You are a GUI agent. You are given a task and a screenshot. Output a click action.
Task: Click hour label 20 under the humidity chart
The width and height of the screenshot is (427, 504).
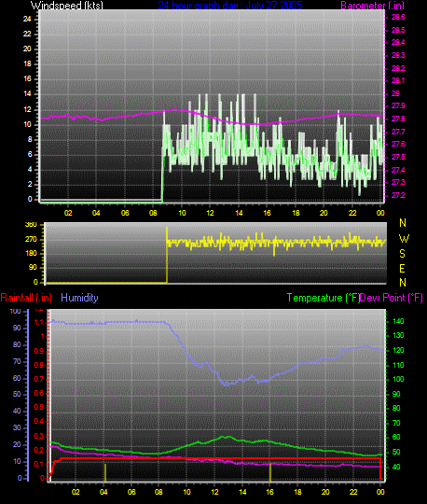[325, 492]
